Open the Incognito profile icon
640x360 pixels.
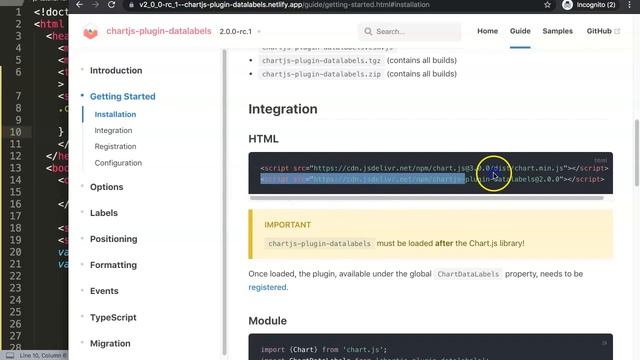coord(567,4)
